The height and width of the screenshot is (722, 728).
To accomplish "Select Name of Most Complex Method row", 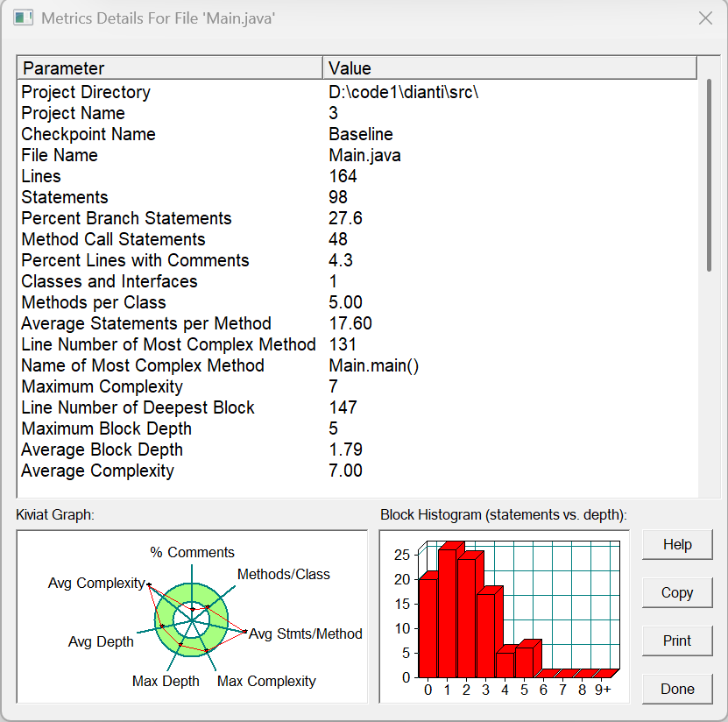I will pos(357,366).
